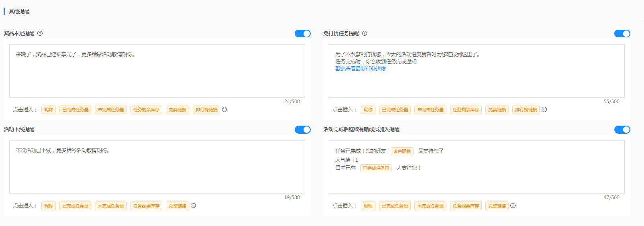This screenshot has width=644, height=226.
Task: Click the 其他提醒 section heading
Action: (19, 11)
